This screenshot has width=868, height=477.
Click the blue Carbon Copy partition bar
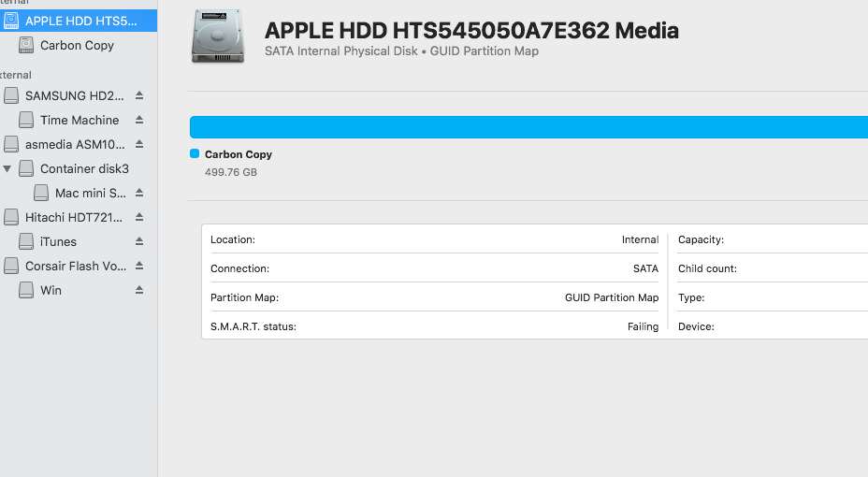point(528,127)
